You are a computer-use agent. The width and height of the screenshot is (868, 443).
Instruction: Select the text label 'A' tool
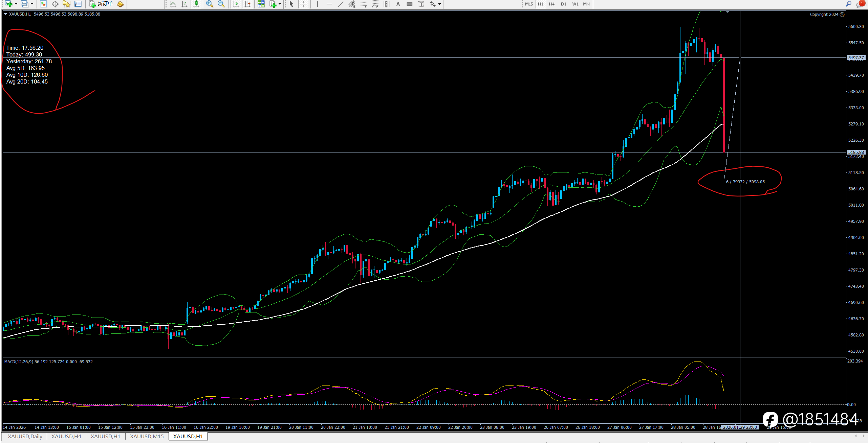(x=398, y=4)
